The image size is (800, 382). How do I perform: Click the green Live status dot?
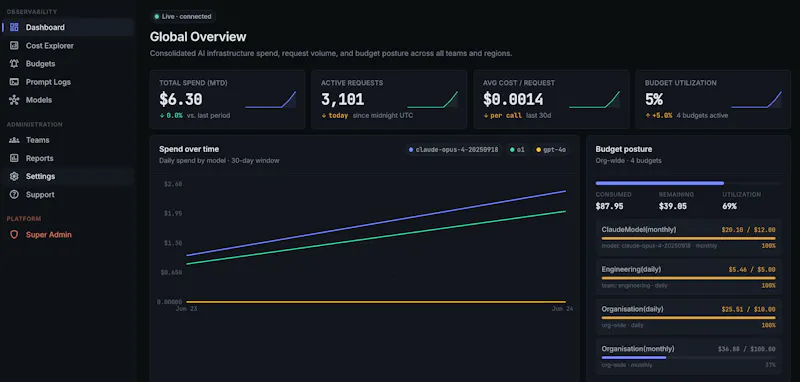(157, 17)
